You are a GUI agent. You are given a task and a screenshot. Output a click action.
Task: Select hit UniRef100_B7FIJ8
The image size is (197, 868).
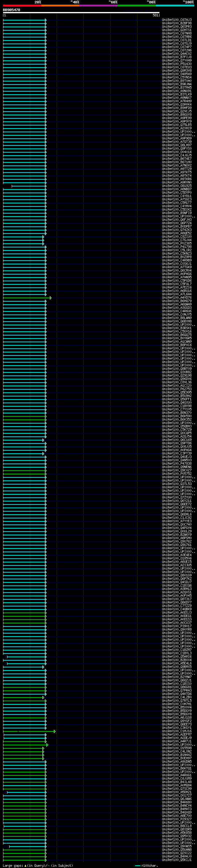pyautogui.click(x=177, y=57)
